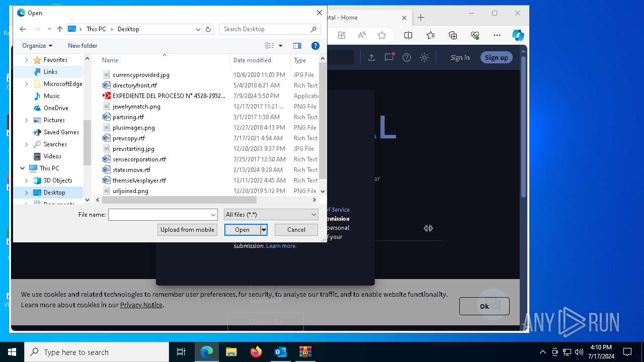Click the search magnifier in Search Desktop

pos(313,29)
